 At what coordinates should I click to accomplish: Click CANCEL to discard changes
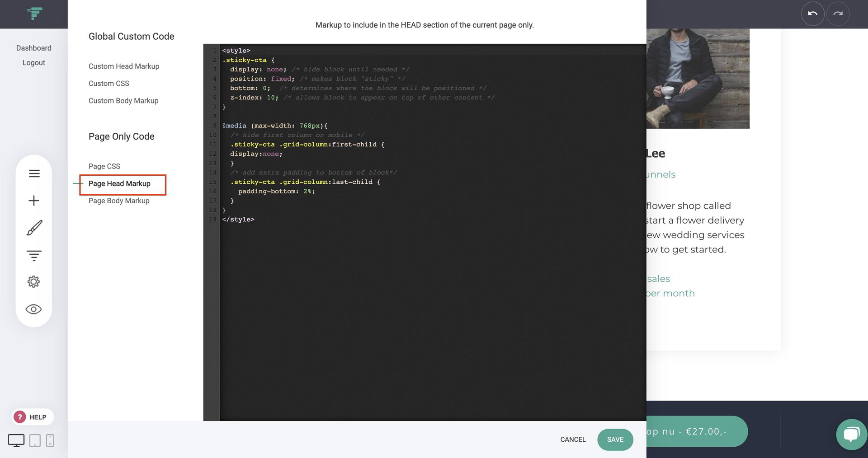[573, 439]
